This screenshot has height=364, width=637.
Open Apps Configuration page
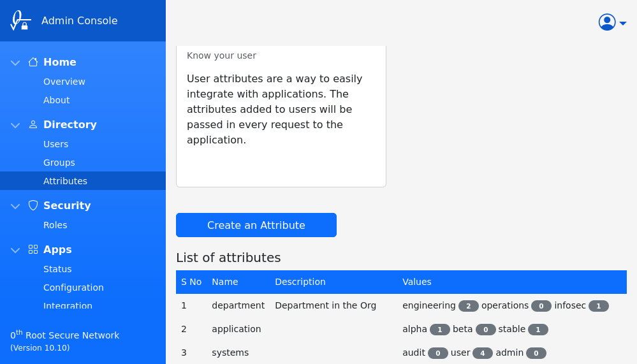click(73, 288)
